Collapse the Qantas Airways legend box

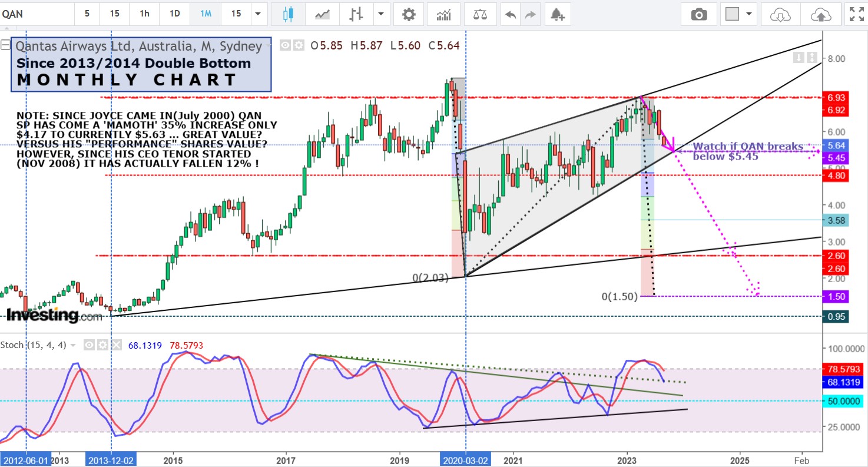(6, 45)
